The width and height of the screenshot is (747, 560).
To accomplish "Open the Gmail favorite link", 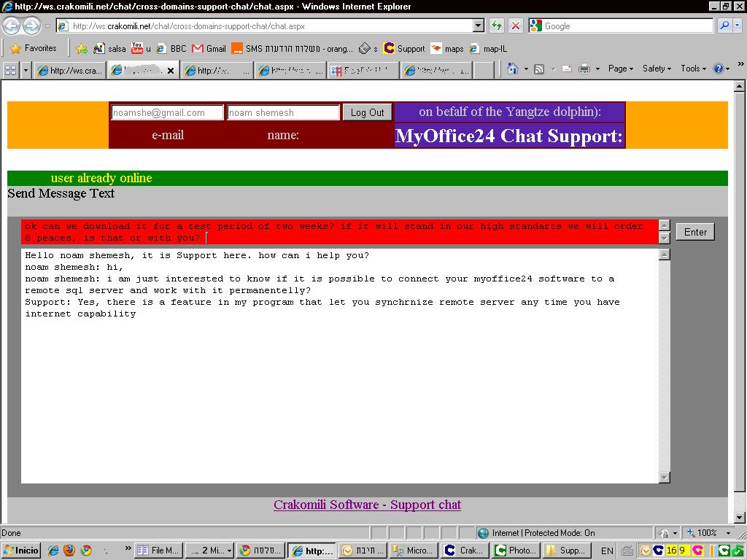I will pos(209,49).
